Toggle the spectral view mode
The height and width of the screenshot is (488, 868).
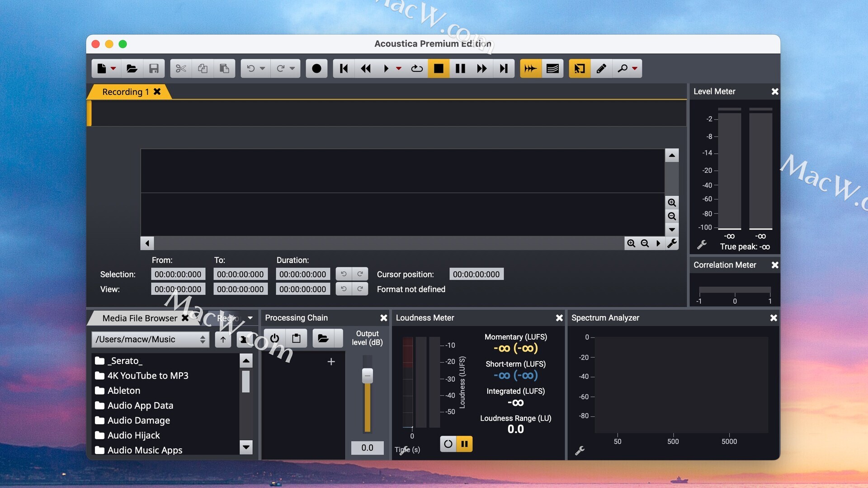pos(552,69)
